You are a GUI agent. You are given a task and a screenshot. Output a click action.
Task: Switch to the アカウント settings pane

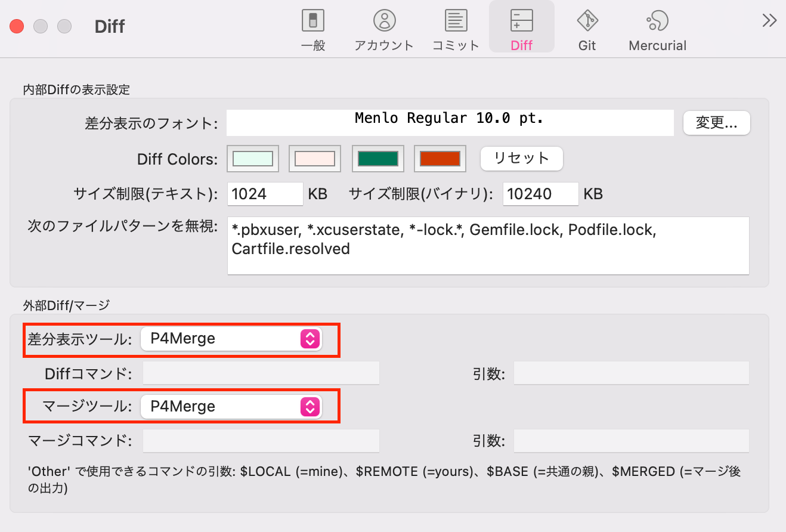click(x=383, y=26)
